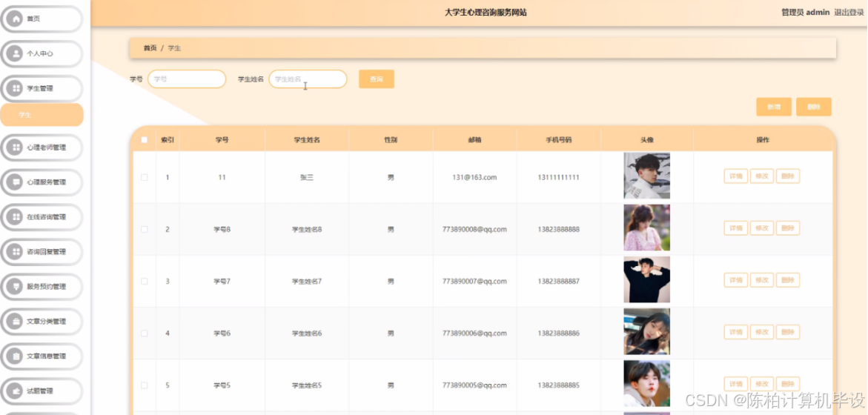Click the person icon beside 个人中心
Screen dimensions: 868x415
pos(16,53)
